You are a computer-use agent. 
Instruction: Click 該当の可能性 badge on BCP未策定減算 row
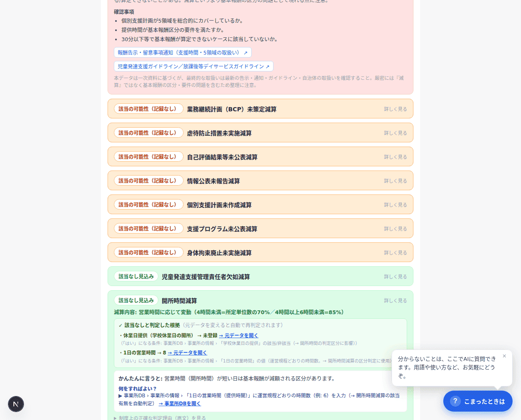click(x=149, y=109)
